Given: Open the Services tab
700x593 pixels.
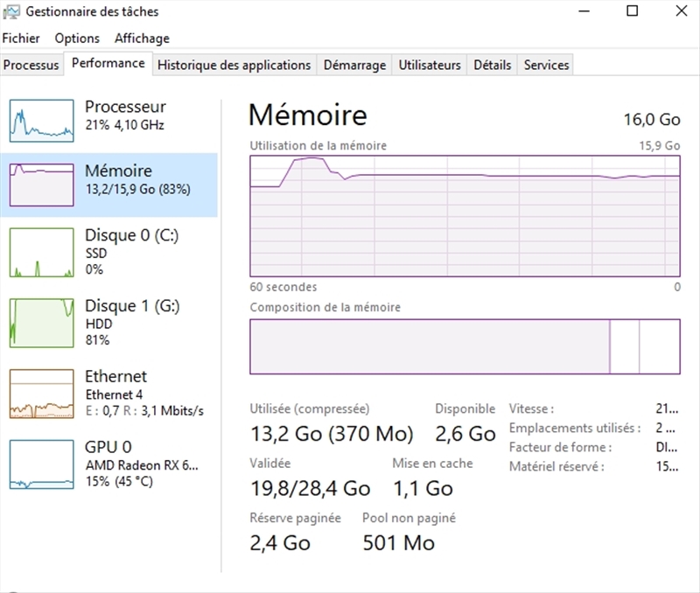Looking at the screenshot, I should click(546, 65).
